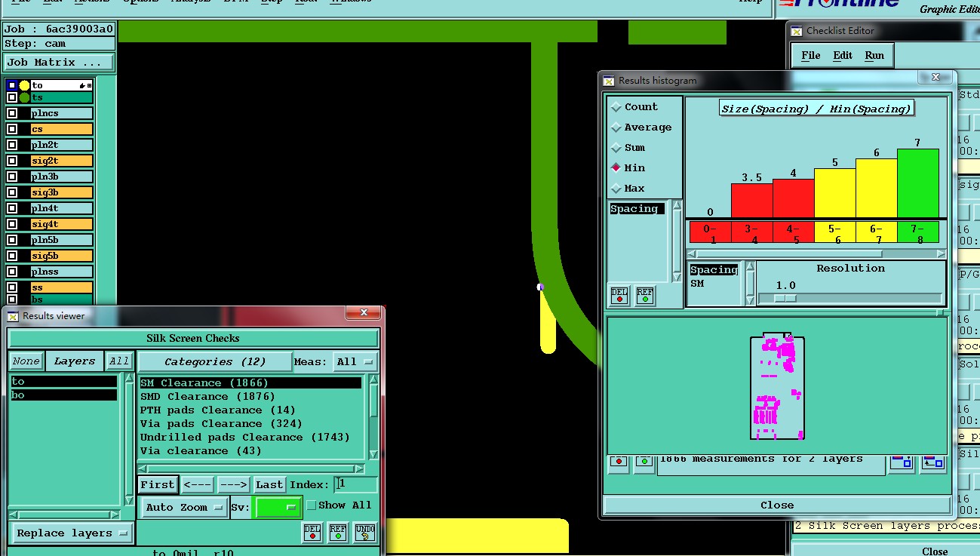Open the green Sv dropdown
Image resolution: width=980 pixels, height=556 pixels.
(278, 507)
